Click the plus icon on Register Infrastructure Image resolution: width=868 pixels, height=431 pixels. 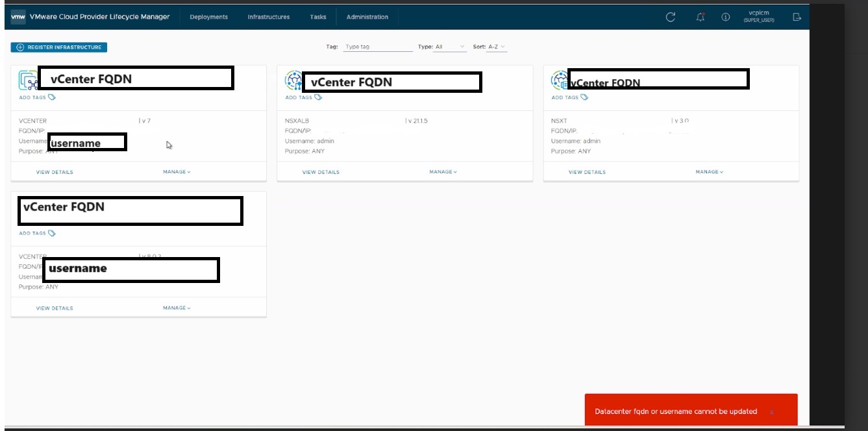[20, 47]
